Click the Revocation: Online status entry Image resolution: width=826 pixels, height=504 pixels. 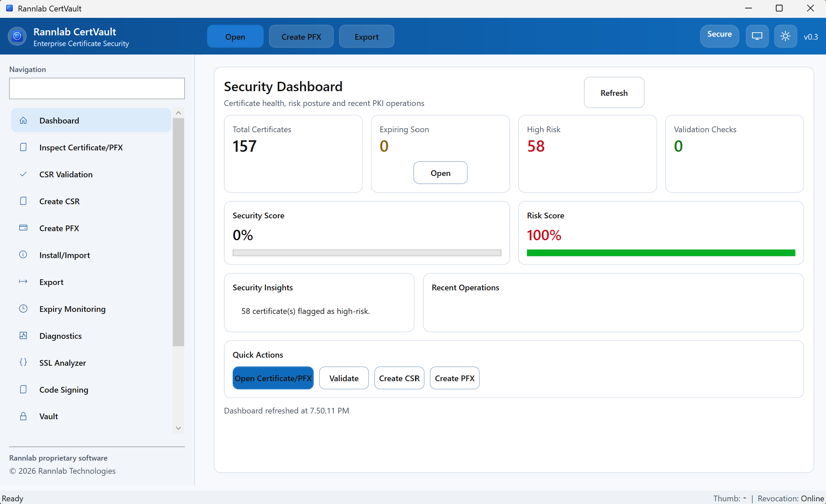(791, 498)
